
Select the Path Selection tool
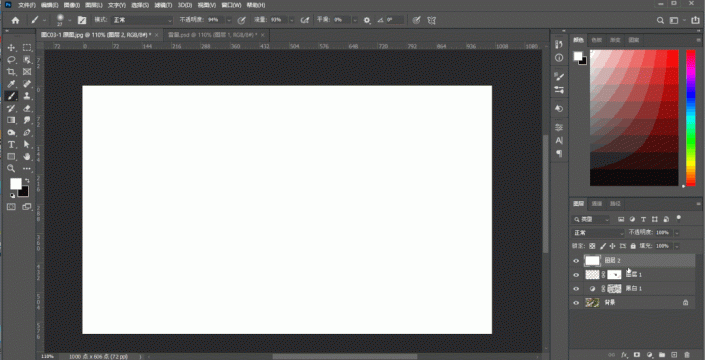coord(27,145)
